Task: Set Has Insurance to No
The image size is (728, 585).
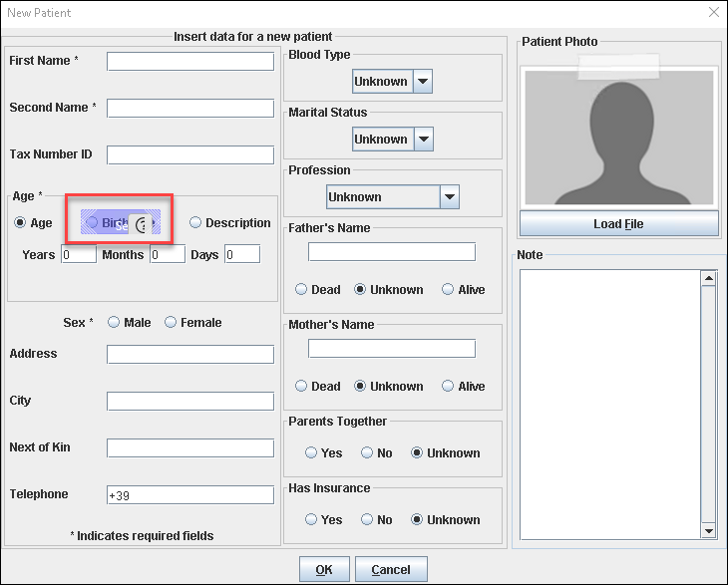Action: pyautogui.click(x=368, y=520)
